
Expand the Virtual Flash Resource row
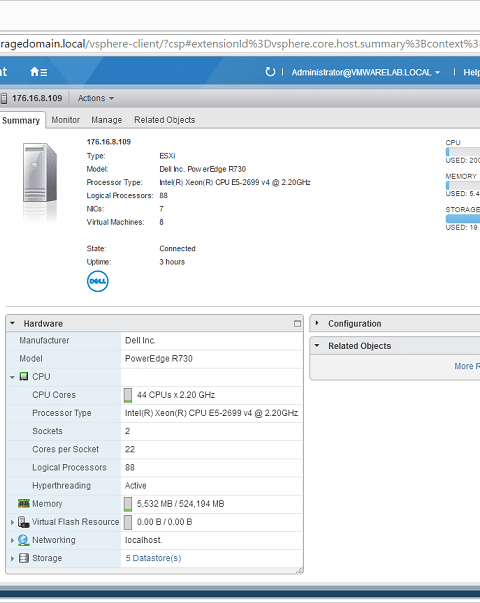[x=12, y=522]
